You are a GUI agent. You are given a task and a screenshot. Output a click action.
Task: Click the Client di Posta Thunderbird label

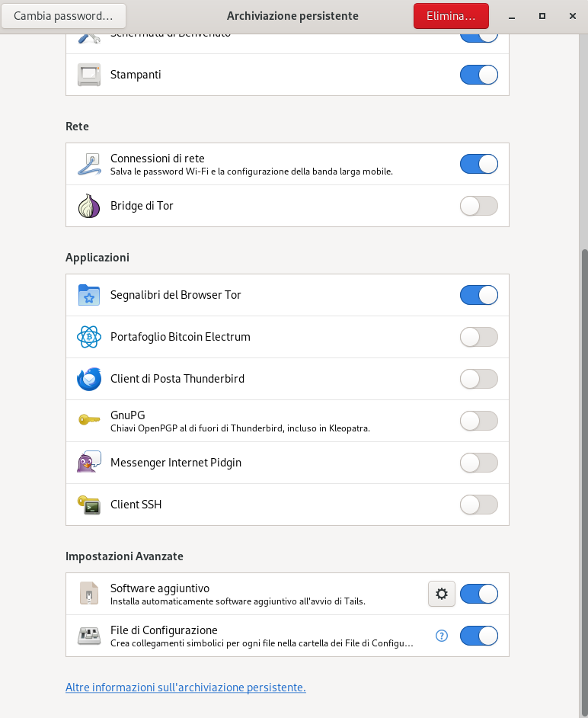click(177, 379)
